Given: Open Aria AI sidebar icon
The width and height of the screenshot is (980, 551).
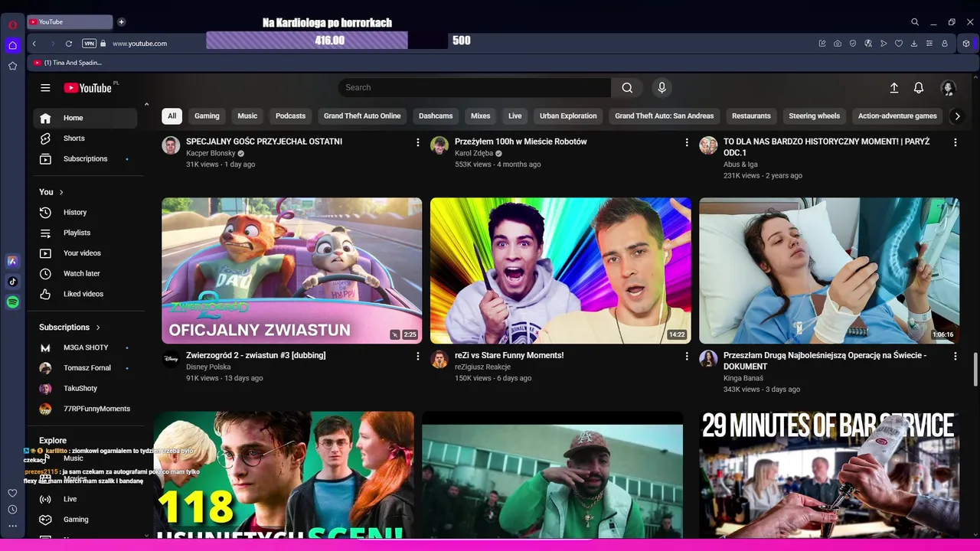Looking at the screenshot, I should click(12, 261).
